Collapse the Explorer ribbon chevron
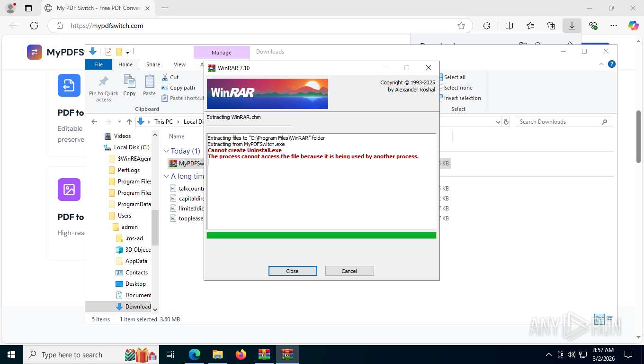644x364 pixels. [x=601, y=64]
